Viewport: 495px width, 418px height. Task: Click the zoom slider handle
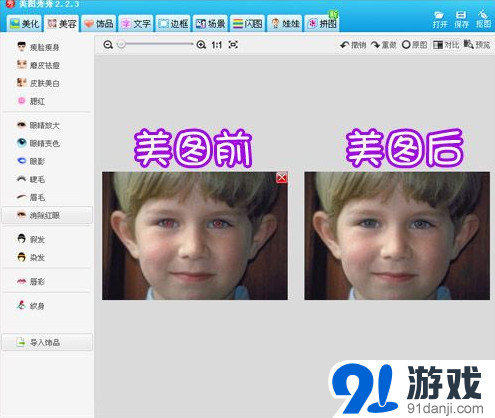click(x=121, y=44)
